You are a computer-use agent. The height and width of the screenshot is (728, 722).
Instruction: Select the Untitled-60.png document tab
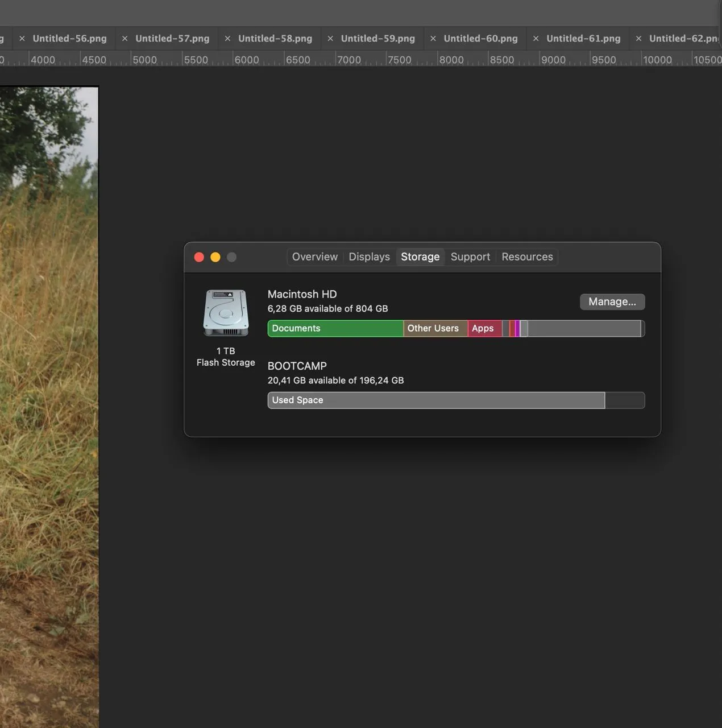coord(480,39)
